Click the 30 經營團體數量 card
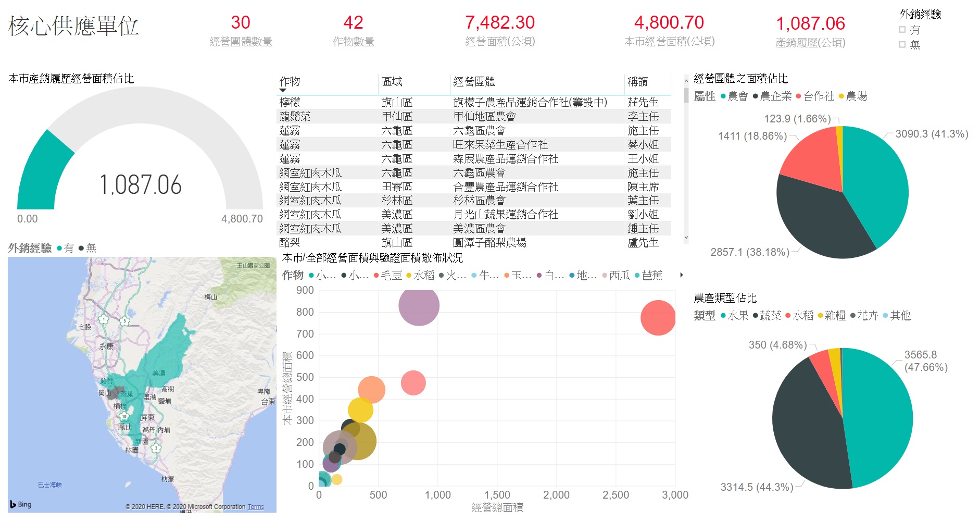The width and height of the screenshot is (980, 521). (241, 30)
